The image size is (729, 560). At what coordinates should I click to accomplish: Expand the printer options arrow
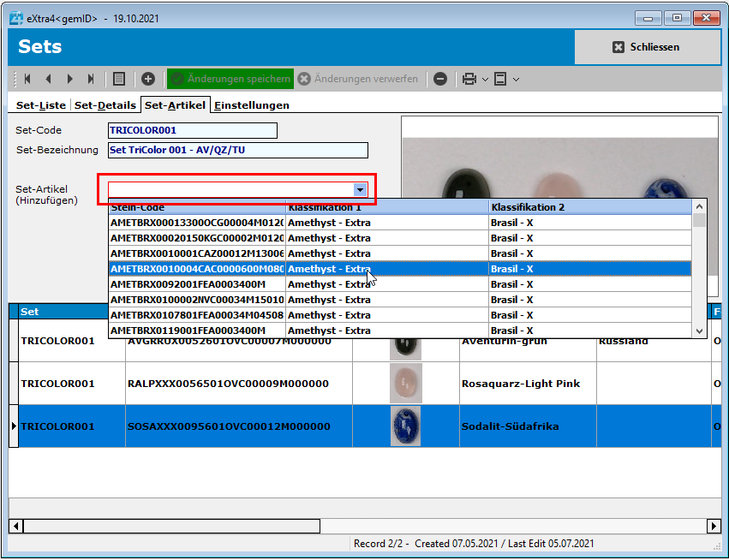tap(485, 80)
